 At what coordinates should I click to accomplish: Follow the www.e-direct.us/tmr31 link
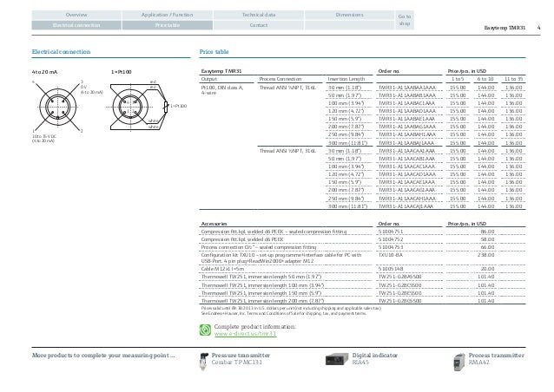click(245, 334)
